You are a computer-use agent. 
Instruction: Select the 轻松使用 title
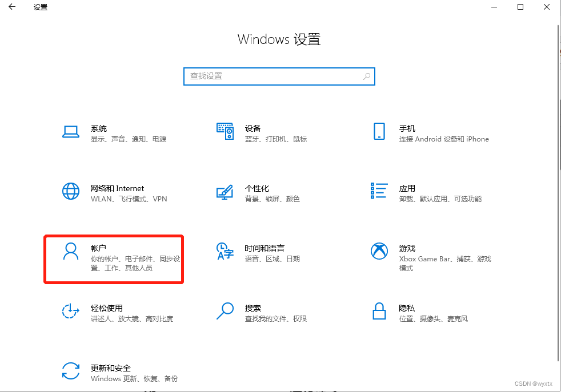pos(107,308)
